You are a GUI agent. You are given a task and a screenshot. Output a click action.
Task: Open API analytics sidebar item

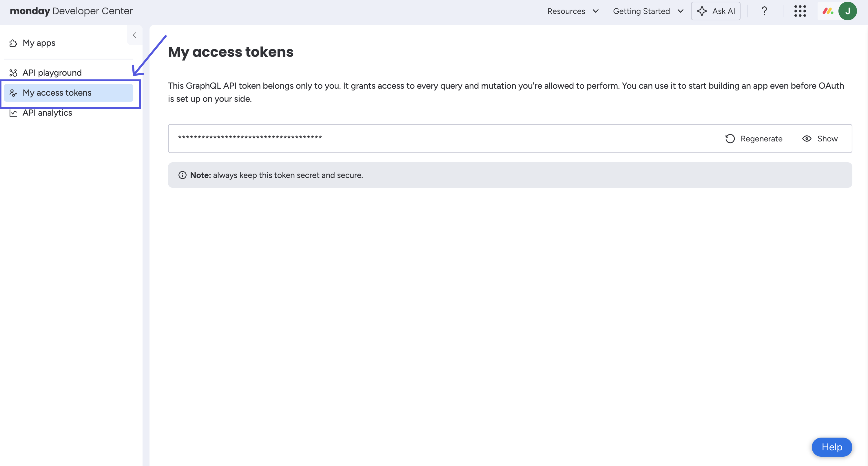[68, 112]
